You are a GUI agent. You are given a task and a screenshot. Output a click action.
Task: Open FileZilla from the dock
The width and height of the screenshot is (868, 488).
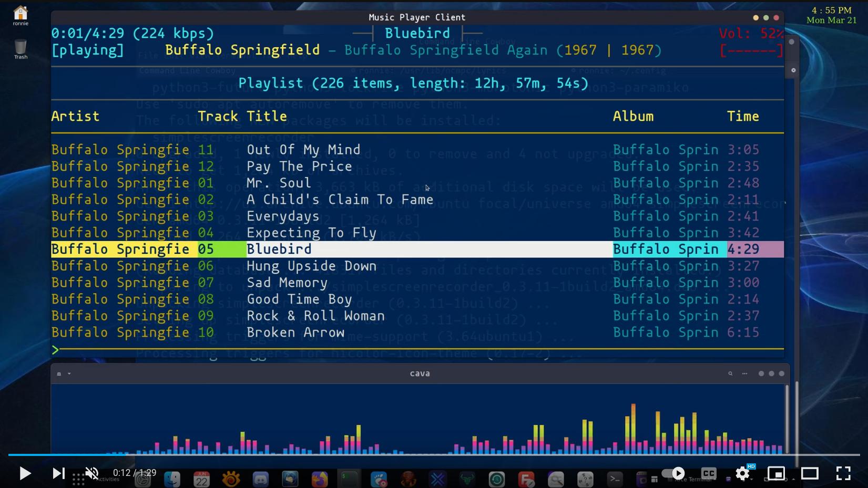pos(526,479)
